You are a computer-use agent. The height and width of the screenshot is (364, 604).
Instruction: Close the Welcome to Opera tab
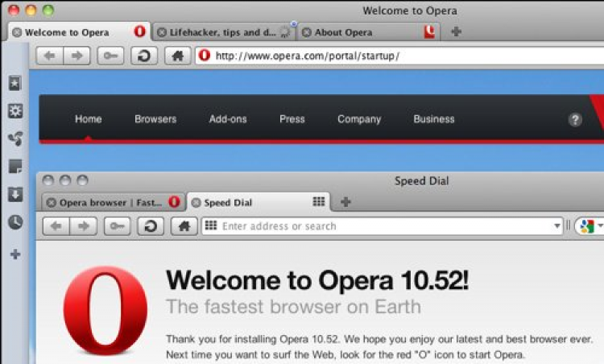point(17,32)
